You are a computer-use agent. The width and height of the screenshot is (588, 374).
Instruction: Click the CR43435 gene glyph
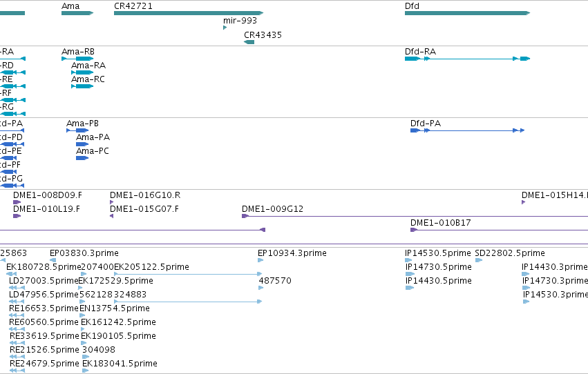[249, 42]
